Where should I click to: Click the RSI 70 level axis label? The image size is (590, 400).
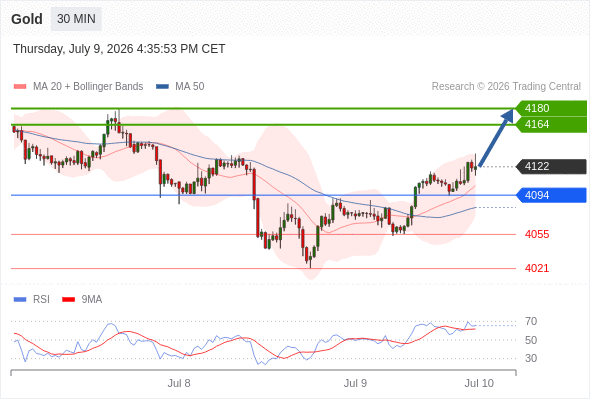pos(531,321)
